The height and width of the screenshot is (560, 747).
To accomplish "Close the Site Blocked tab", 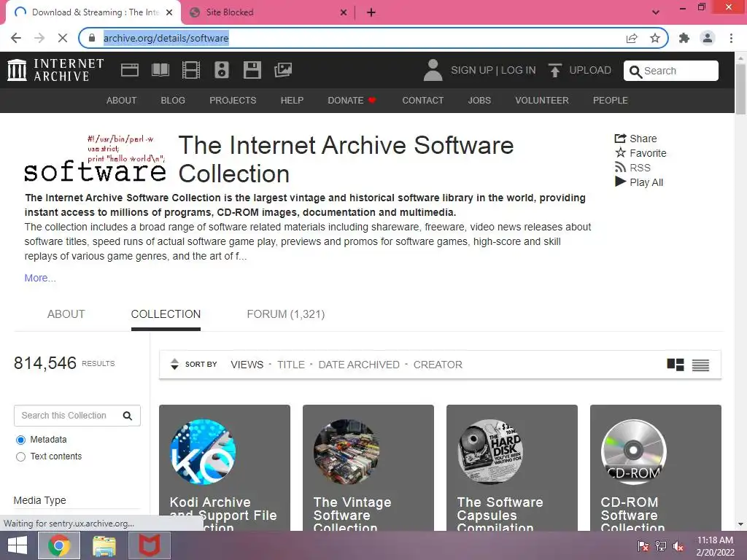I will coord(344,12).
